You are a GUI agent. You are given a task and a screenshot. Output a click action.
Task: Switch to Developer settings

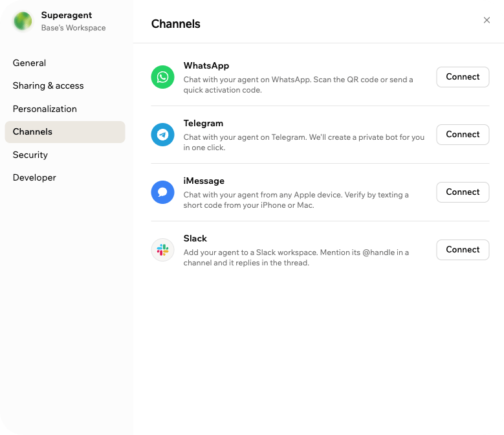(x=65, y=178)
